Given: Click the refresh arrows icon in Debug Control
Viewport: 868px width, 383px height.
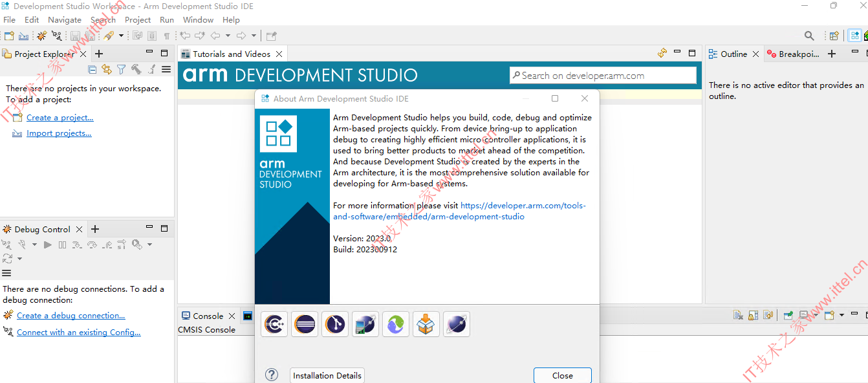Looking at the screenshot, I should (7, 259).
